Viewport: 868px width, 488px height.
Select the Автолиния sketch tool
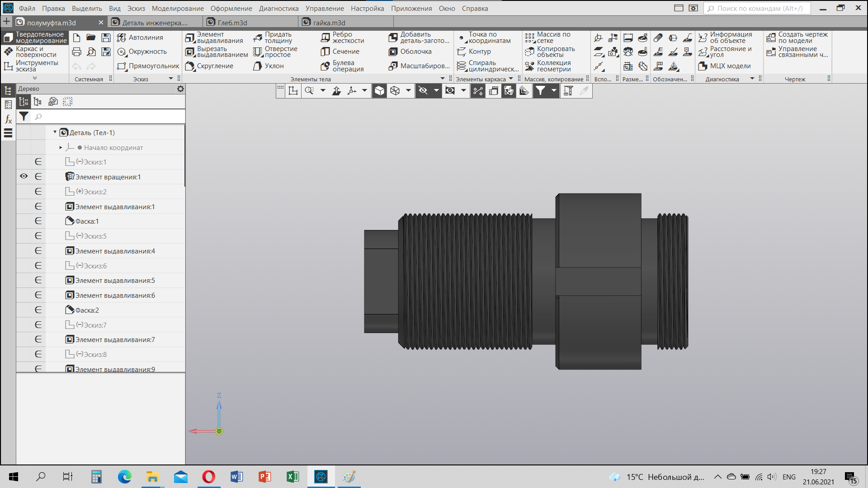coord(140,38)
